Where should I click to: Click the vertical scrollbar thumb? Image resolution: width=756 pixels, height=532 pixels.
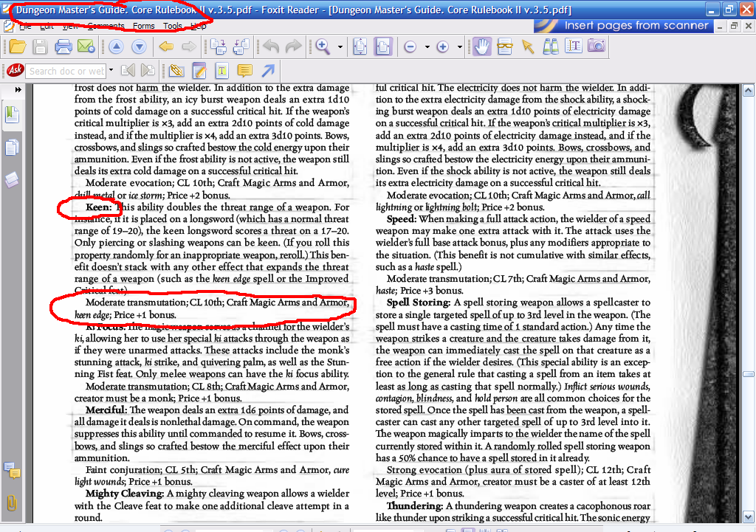coord(749,374)
